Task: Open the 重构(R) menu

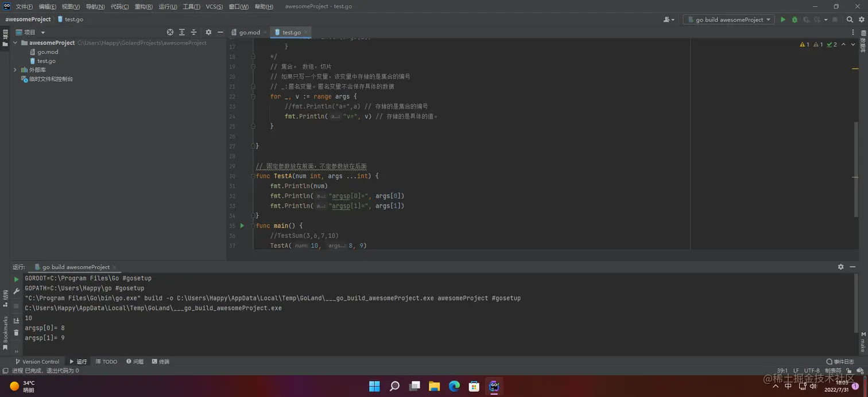Action: coord(144,6)
